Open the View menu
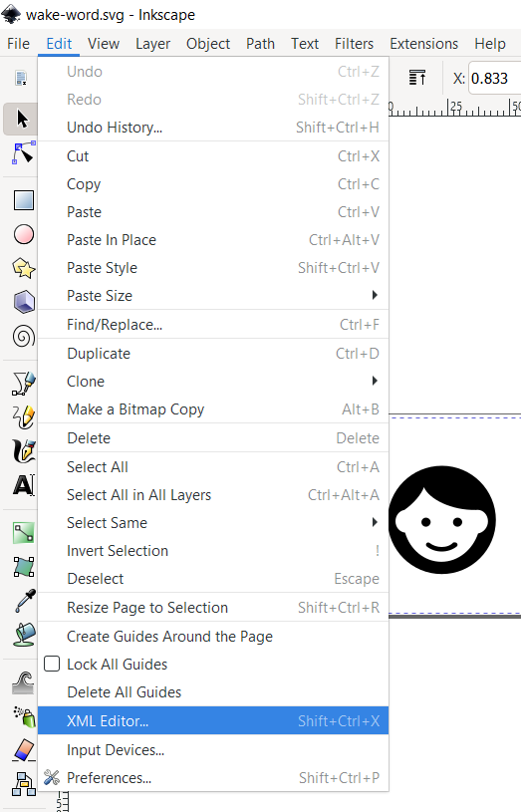521x812 pixels. point(104,44)
